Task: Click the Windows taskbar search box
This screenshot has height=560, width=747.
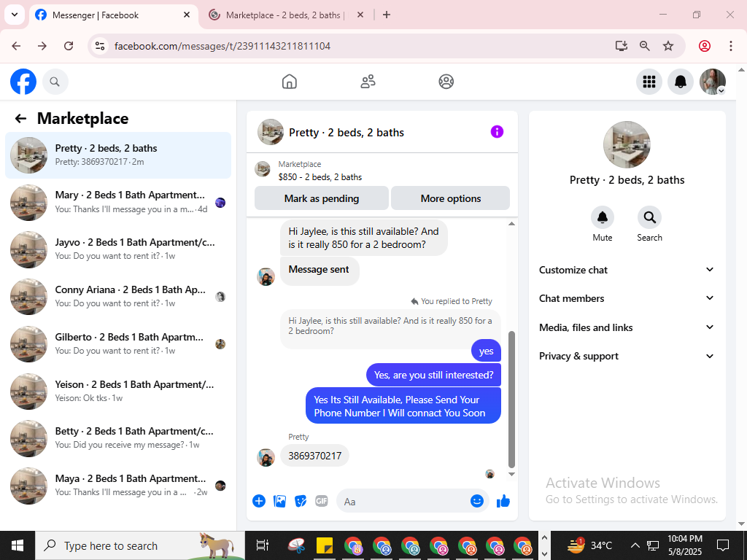Action: click(x=140, y=545)
